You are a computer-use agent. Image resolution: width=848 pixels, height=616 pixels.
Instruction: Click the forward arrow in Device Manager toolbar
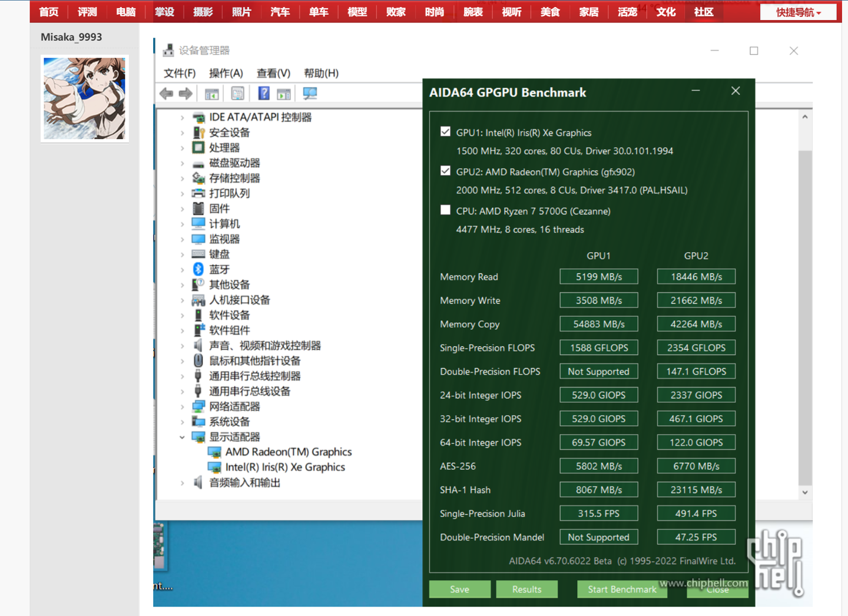coord(185,94)
